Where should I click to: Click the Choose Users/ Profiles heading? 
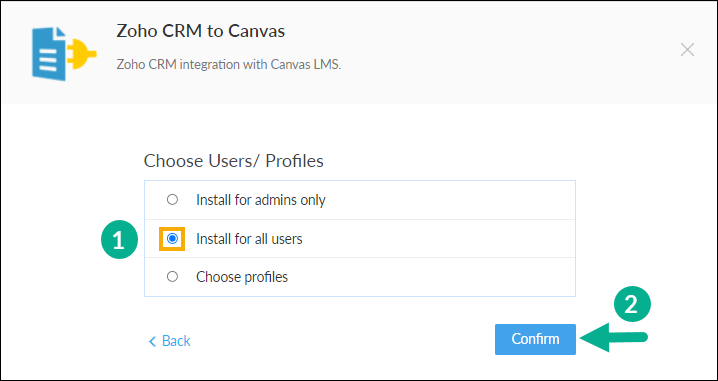(234, 161)
